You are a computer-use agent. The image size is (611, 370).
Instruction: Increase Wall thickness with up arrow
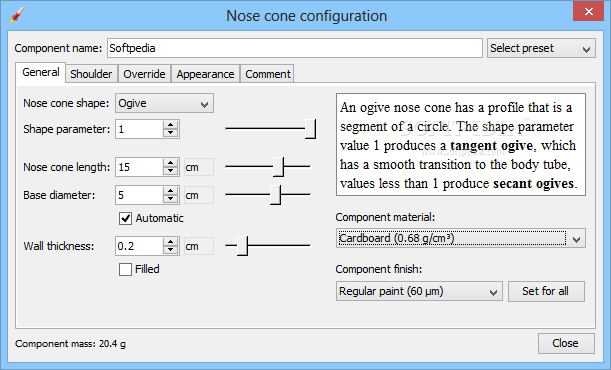pyautogui.click(x=171, y=242)
